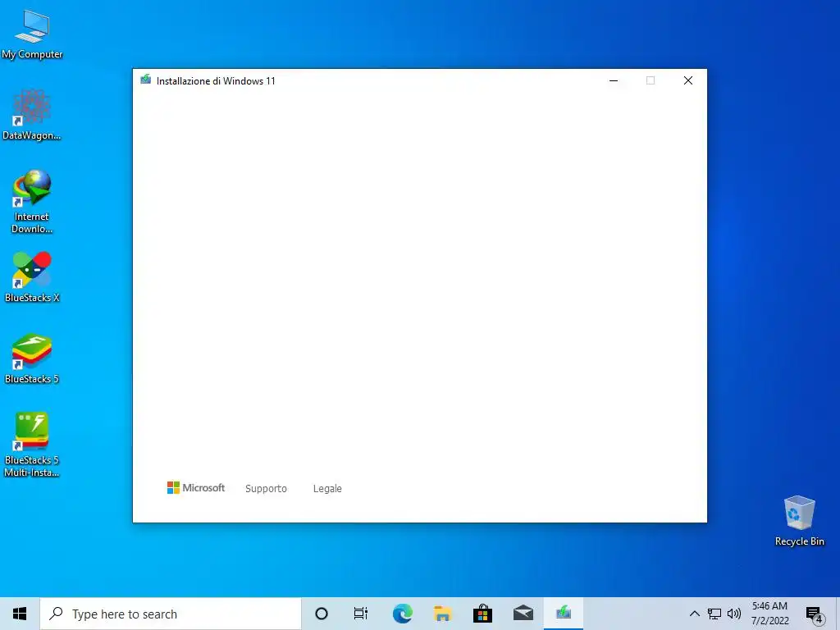Open the Legale link in setup window
The height and width of the screenshot is (630, 840).
pos(327,489)
